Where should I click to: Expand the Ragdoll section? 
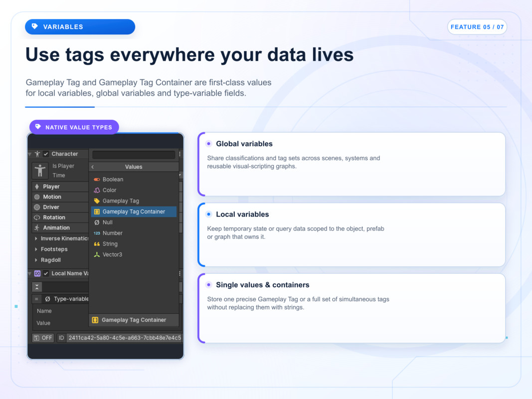pos(36,260)
